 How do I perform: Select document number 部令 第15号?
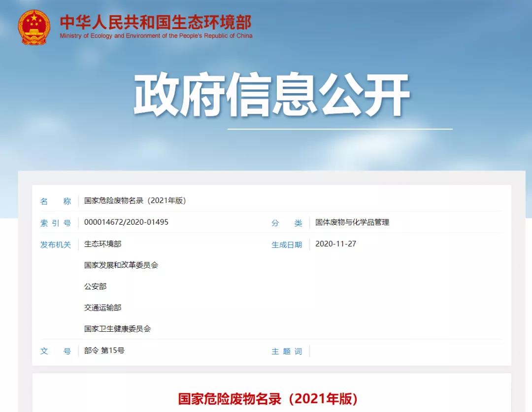click(104, 350)
